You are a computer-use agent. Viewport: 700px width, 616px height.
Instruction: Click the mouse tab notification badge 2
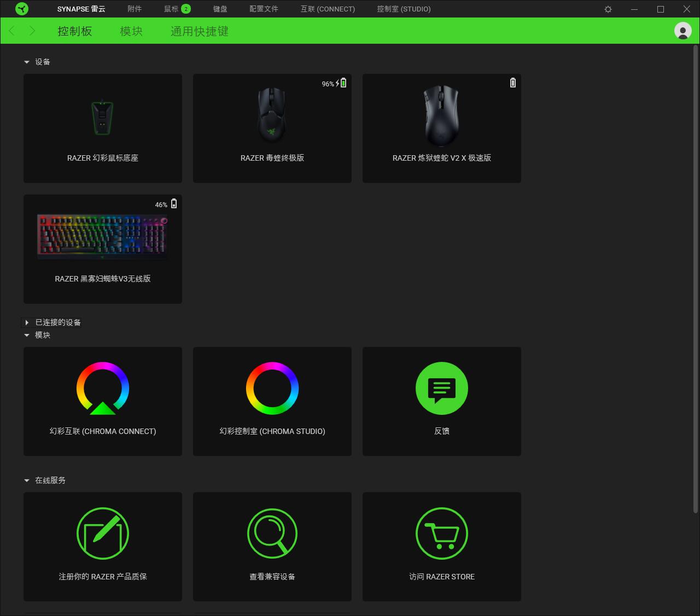click(186, 9)
